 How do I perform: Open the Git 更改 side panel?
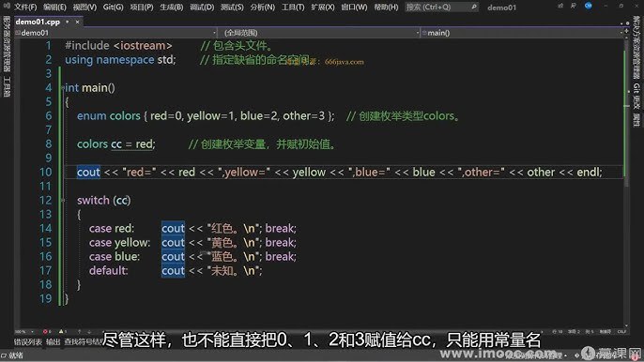[636, 97]
